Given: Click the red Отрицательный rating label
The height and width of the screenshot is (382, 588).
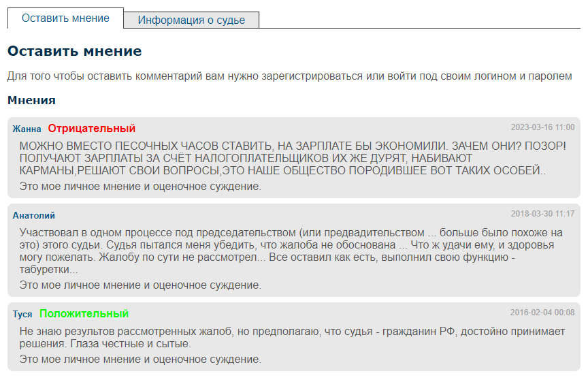Looking at the screenshot, I should pyautogui.click(x=91, y=128).
